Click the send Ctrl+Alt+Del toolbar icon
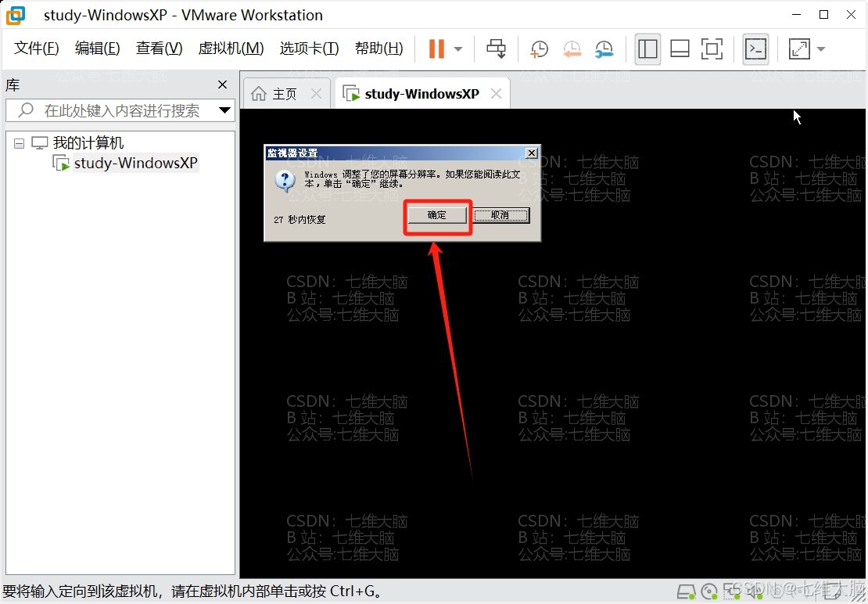Screen dimensions: 868x604 pos(496,49)
